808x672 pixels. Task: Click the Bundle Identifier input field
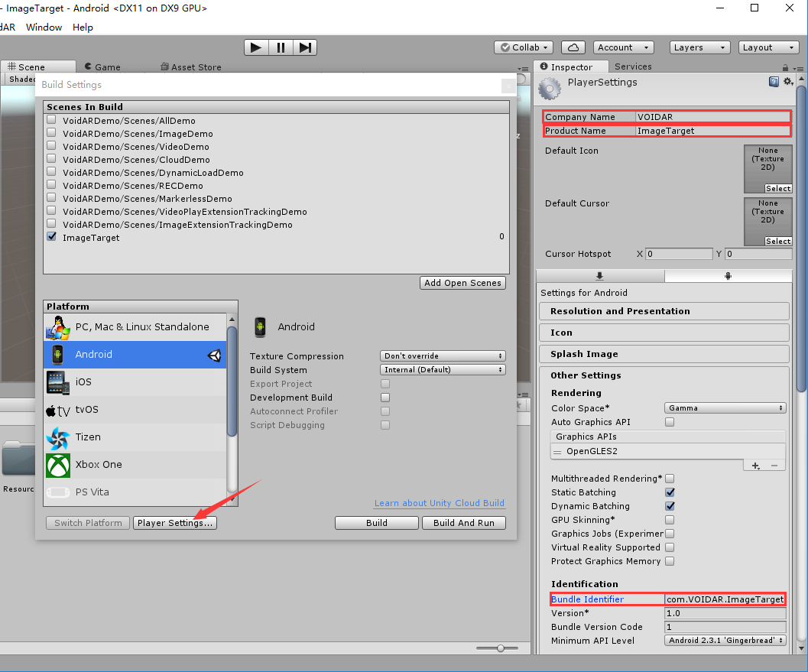(725, 599)
